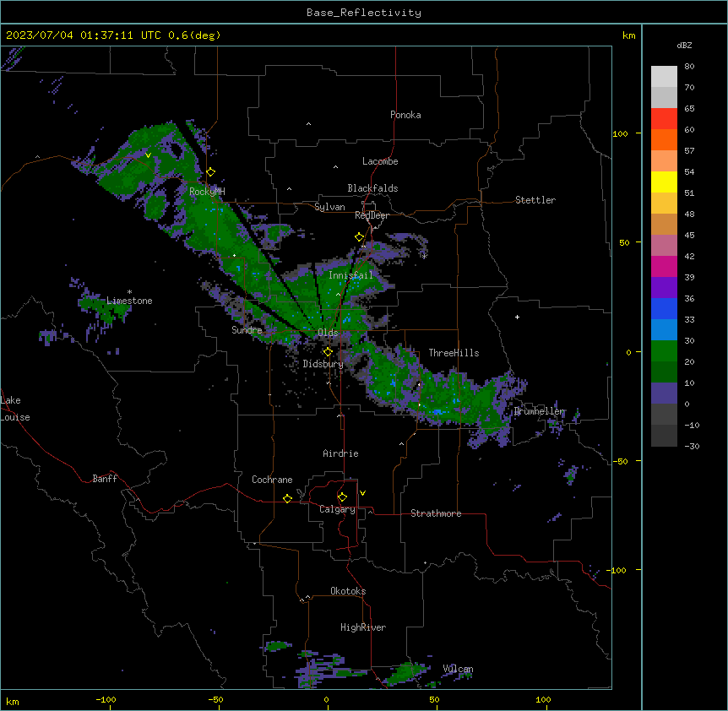
Task: Click the Didsbury town label
Action: click(323, 364)
